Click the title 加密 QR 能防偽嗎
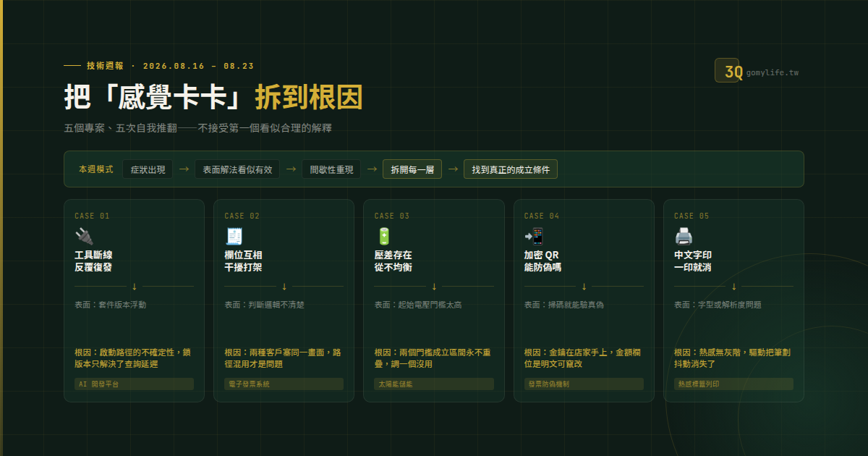The height and width of the screenshot is (456, 868). [x=543, y=261]
